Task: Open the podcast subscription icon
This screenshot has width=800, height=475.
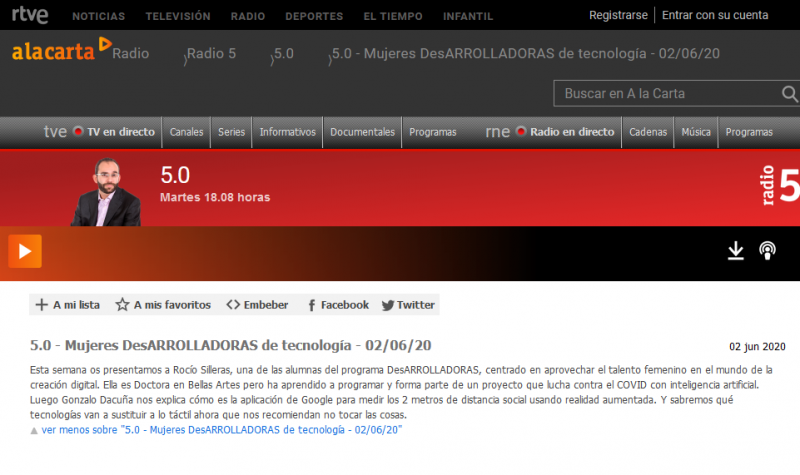Action: click(x=767, y=251)
